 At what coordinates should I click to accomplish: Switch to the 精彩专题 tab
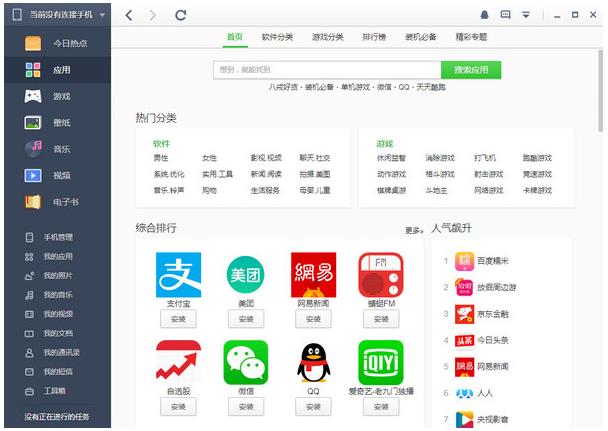(471, 37)
